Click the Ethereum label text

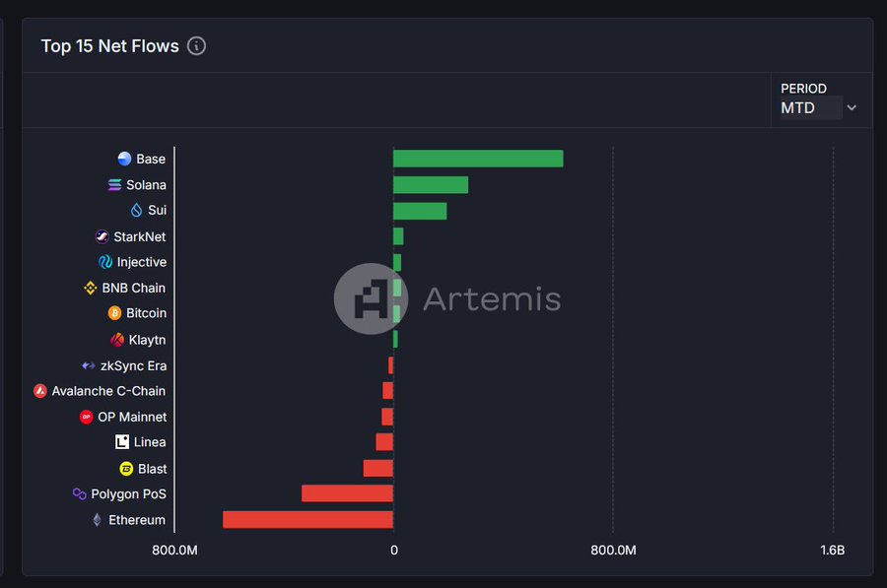137,520
